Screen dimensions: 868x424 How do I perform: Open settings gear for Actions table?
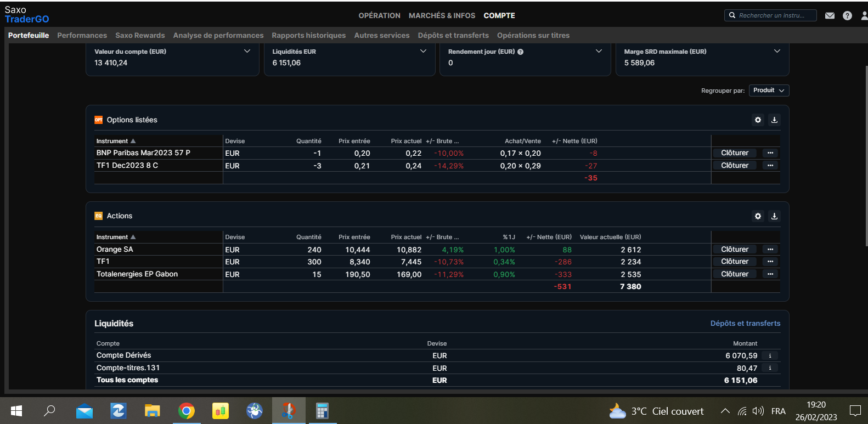758,216
